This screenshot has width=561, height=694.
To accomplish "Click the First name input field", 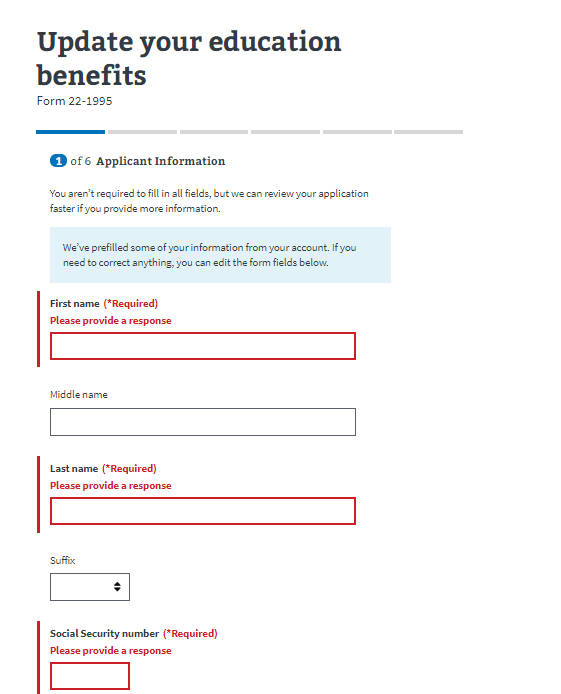I will pyautogui.click(x=203, y=346).
